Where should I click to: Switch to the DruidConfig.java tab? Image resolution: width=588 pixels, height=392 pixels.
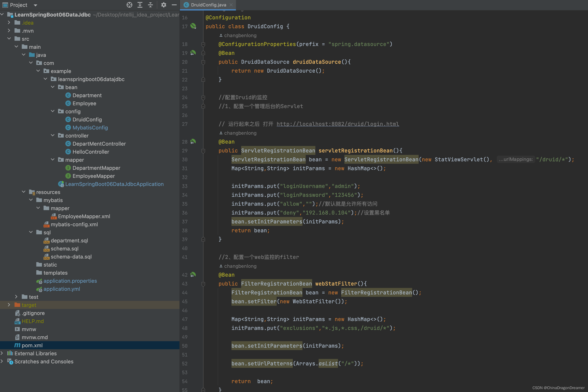coord(208,5)
